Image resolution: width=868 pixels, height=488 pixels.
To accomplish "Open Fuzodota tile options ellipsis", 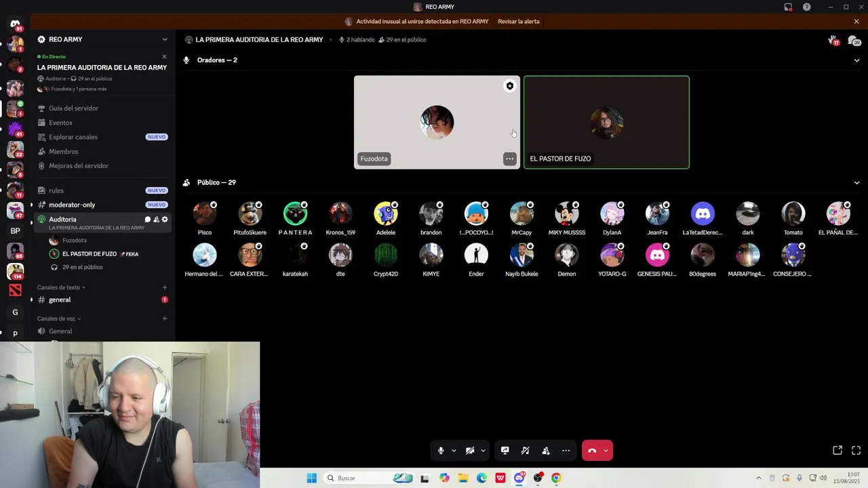I will point(509,159).
